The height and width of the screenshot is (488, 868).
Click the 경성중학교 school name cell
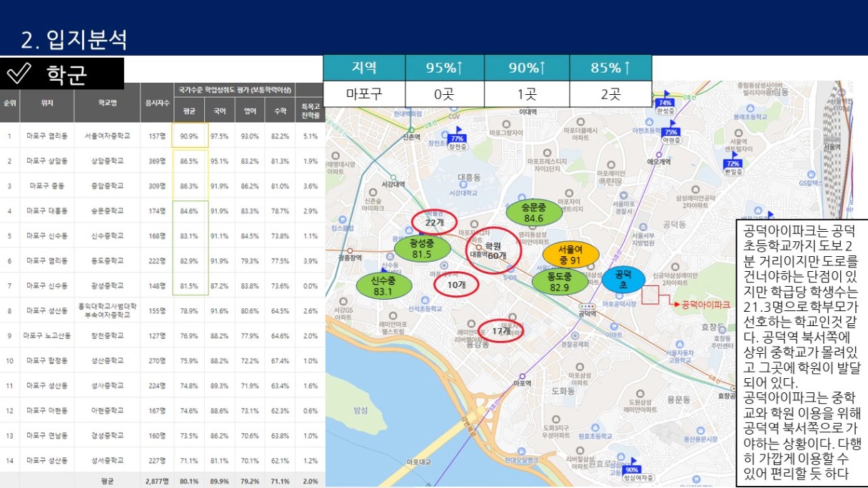coord(108,435)
